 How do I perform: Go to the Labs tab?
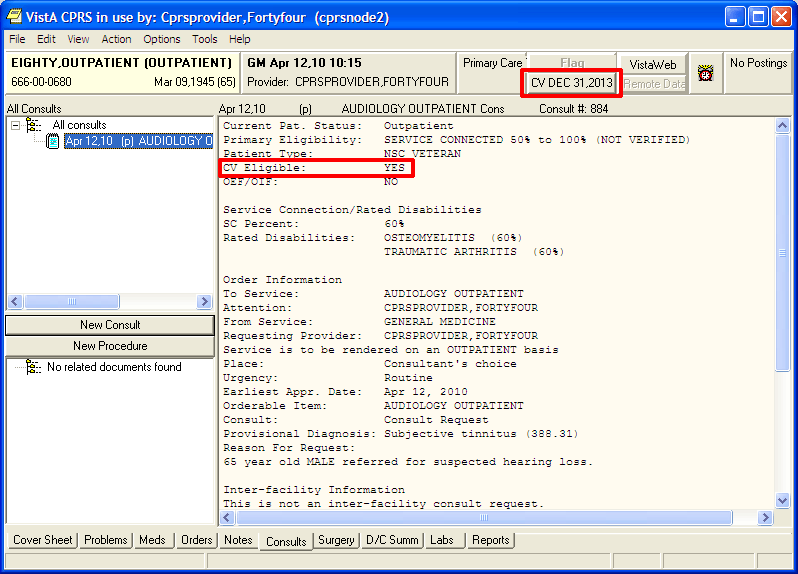[x=441, y=540]
